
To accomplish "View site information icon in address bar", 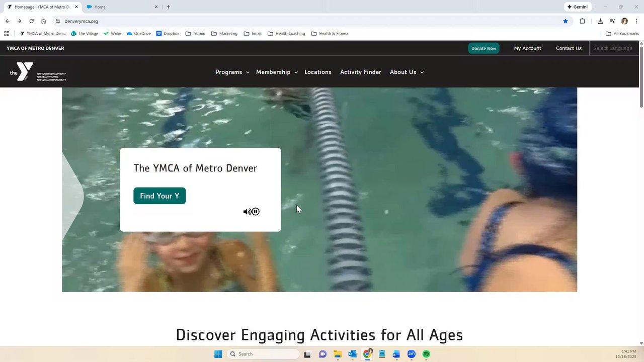I will (x=58, y=21).
